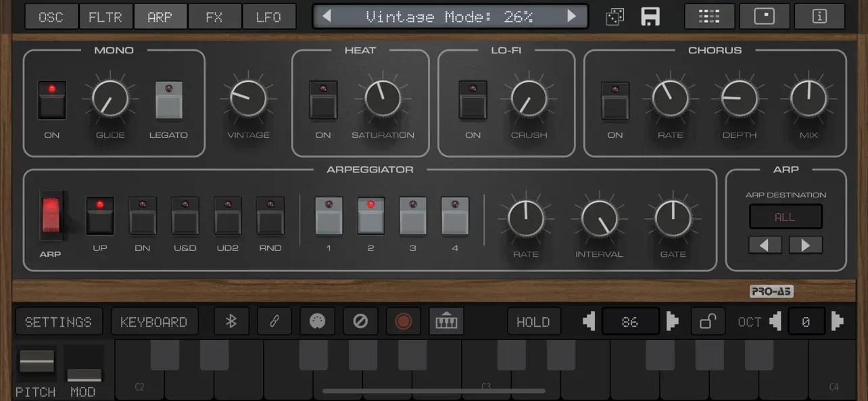Open the Vintage Mode preset display

[450, 17]
